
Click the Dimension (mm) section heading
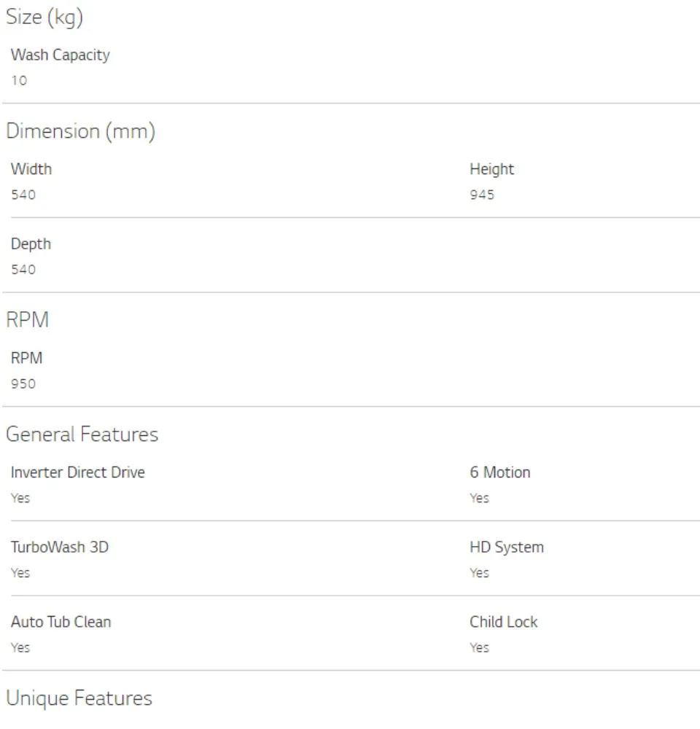(x=80, y=131)
